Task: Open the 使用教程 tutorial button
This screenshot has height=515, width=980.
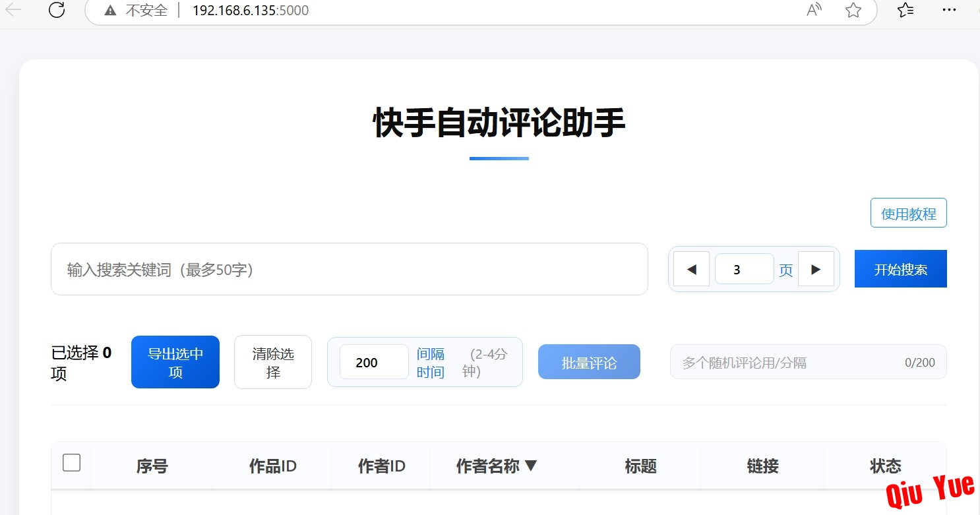Action: pos(909,213)
